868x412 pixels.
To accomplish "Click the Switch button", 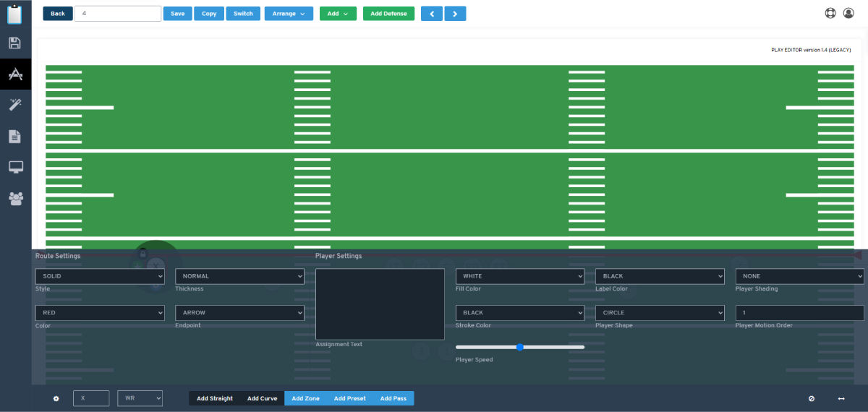I will coord(243,14).
